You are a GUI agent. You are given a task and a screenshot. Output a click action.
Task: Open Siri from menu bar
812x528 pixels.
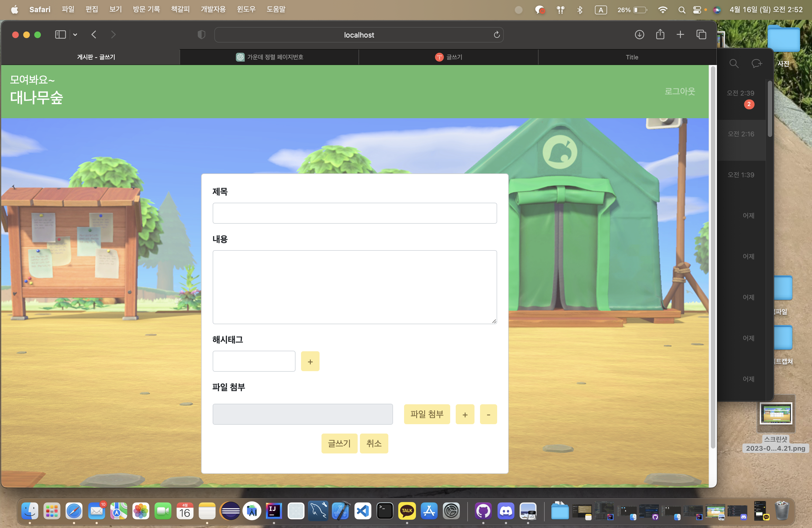(717, 10)
